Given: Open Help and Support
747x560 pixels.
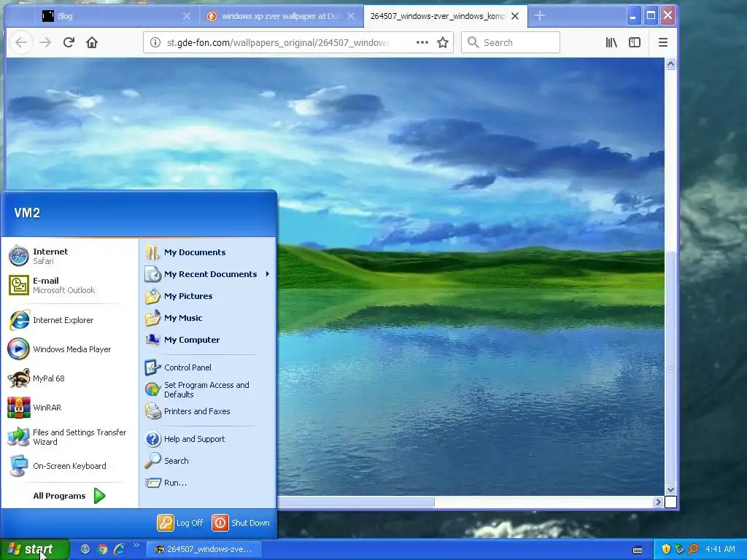Looking at the screenshot, I should [208, 439].
